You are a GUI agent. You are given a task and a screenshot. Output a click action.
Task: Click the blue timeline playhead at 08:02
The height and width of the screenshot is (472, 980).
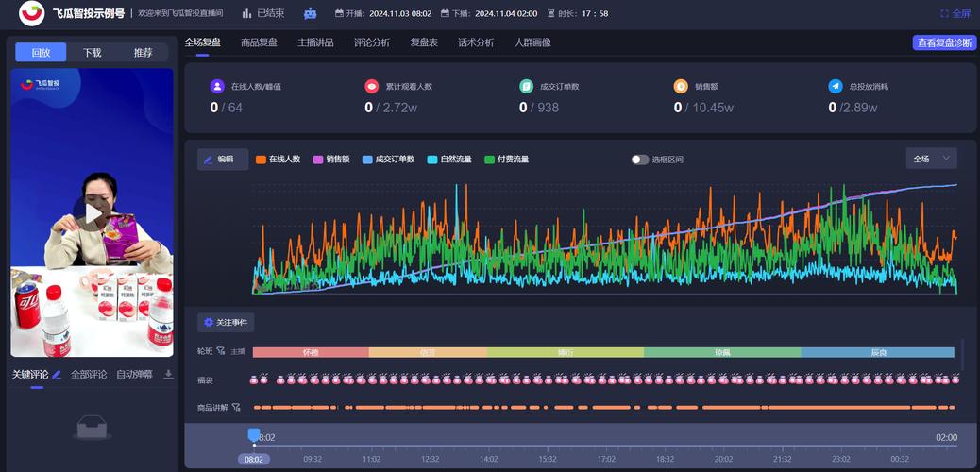click(253, 435)
